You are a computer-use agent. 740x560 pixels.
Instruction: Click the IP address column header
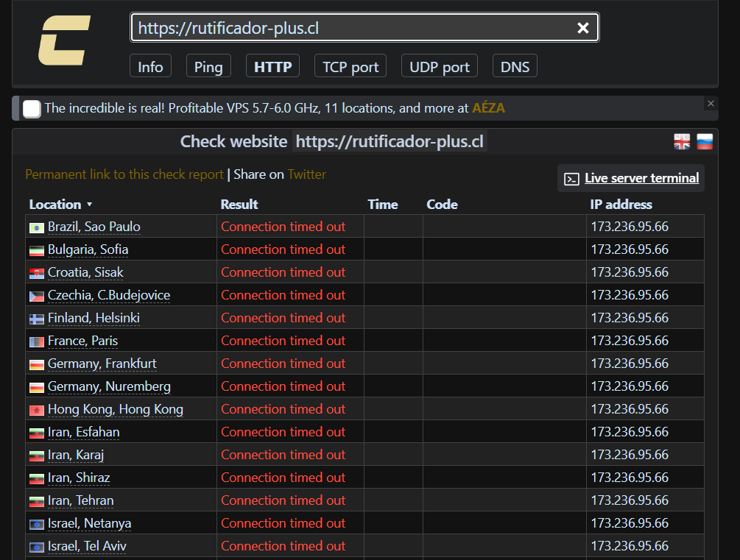(621, 205)
